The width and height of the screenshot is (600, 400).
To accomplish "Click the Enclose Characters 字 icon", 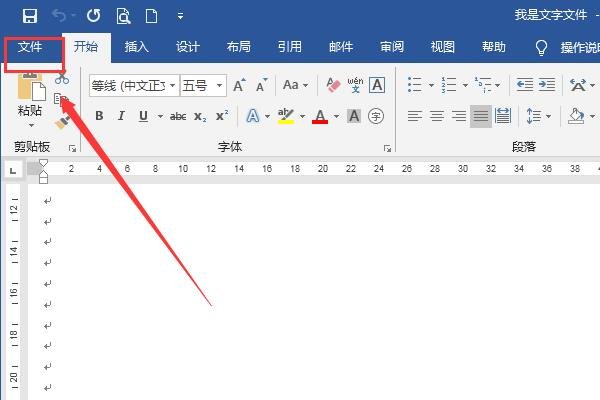I will pos(376,116).
